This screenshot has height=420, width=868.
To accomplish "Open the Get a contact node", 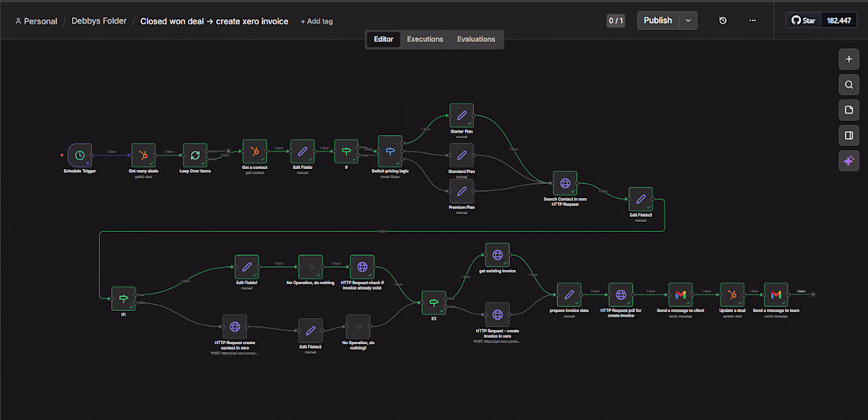I will 255,152.
